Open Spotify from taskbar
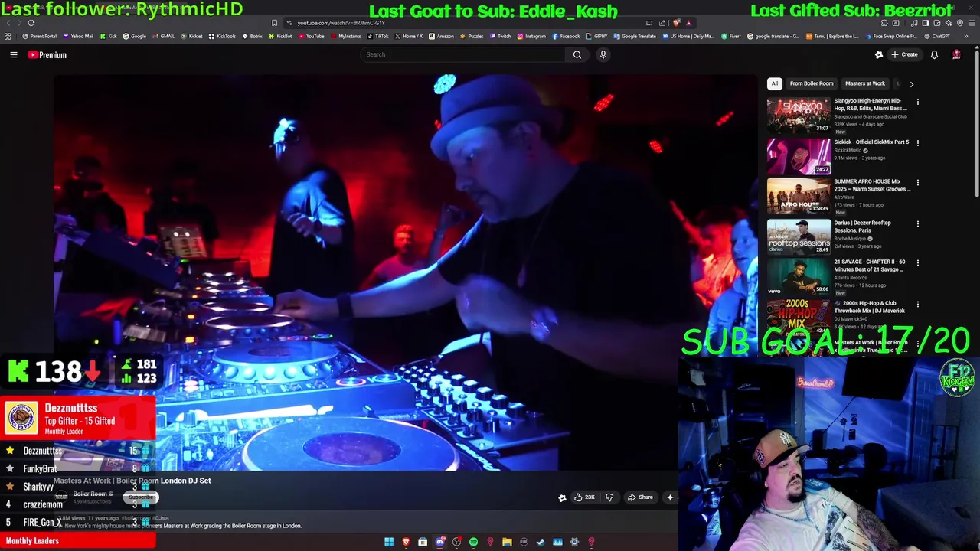The width and height of the screenshot is (980, 551). click(473, 542)
